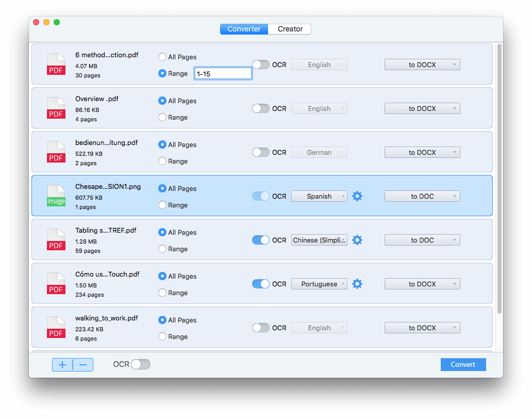Click the PDF icon for Tabling s...TREF.pdf

pos(56,239)
